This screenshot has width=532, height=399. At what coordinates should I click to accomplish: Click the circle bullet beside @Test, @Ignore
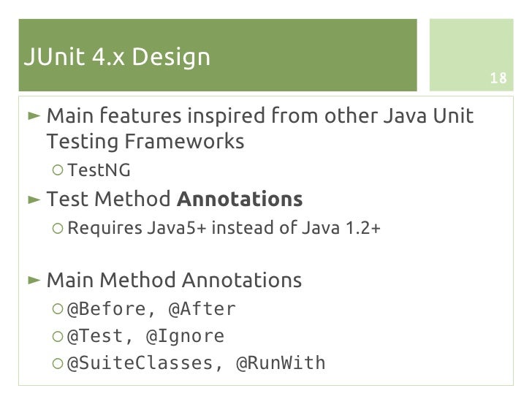pyautogui.click(x=58, y=336)
